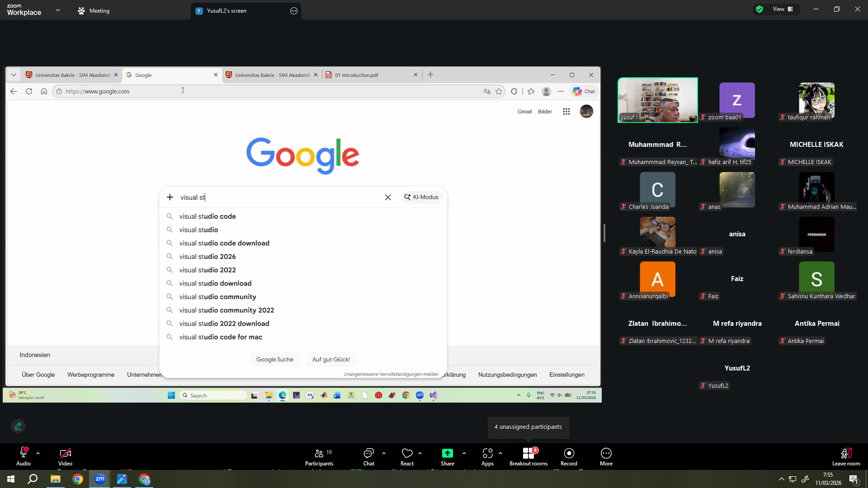
Task: Select Annisanurqalbi's orange avatar tile
Action: [657, 279]
